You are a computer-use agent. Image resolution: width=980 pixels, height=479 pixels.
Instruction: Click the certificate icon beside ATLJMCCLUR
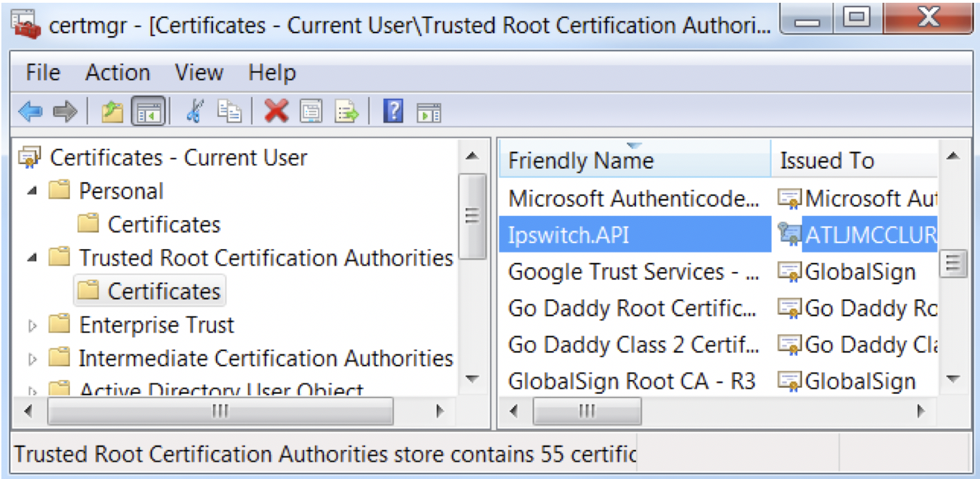click(x=790, y=234)
